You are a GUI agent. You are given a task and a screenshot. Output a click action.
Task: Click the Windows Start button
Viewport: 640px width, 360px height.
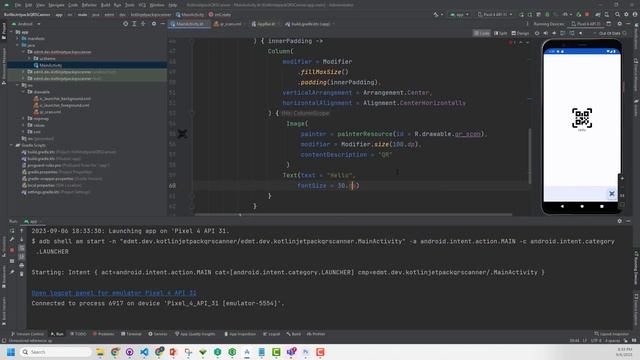(x=11, y=352)
